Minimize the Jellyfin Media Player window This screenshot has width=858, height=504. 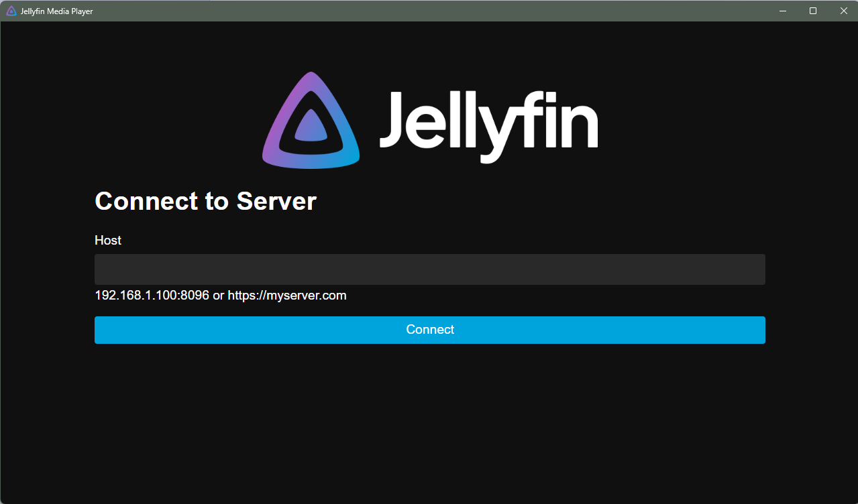tap(782, 11)
